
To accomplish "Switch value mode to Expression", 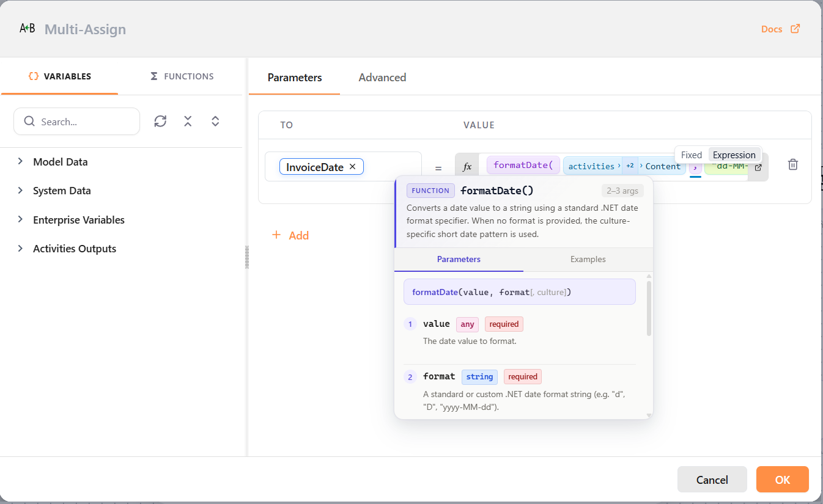I will click(x=734, y=155).
